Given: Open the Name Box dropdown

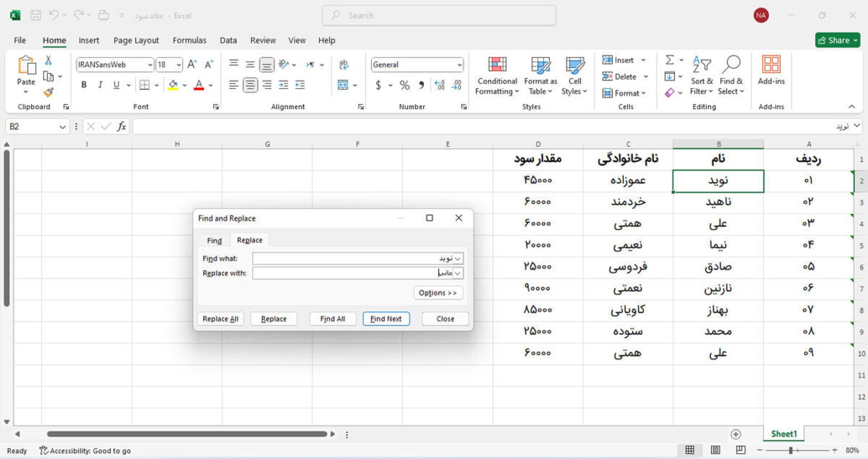Looking at the screenshot, I should [x=62, y=127].
